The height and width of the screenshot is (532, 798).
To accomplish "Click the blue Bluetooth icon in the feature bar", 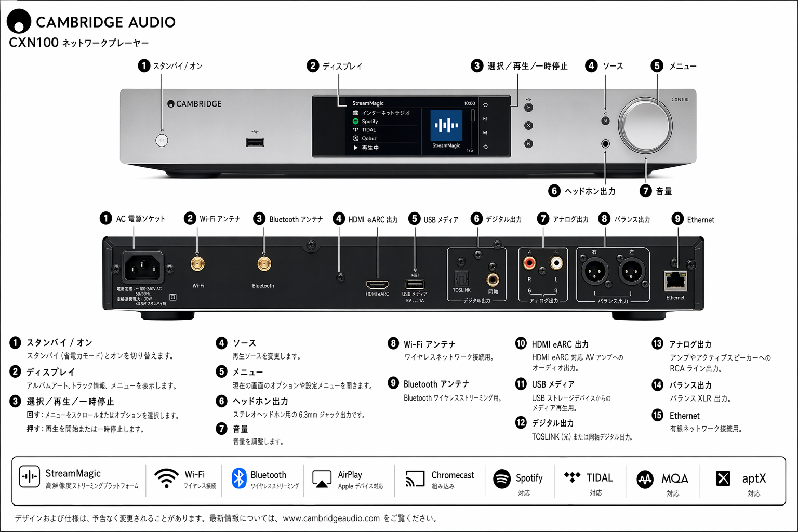I will (239, 478).
